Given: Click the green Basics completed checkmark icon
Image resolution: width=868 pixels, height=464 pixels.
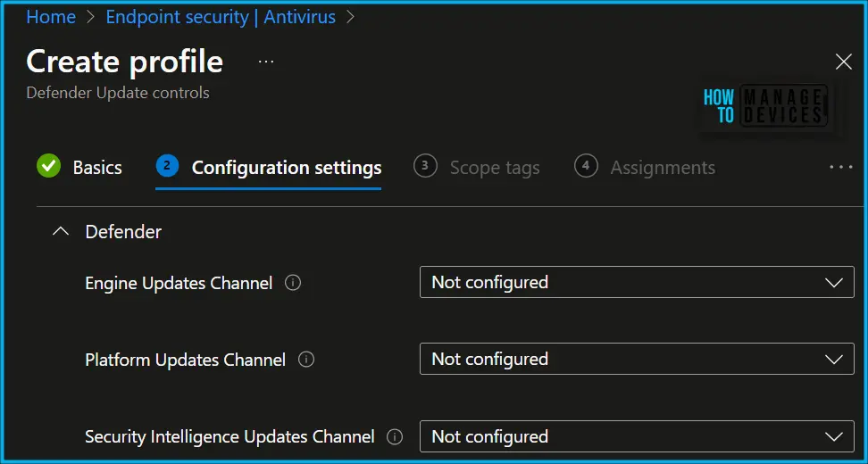Looking at the screenshot, I should (x=49, y=167).
